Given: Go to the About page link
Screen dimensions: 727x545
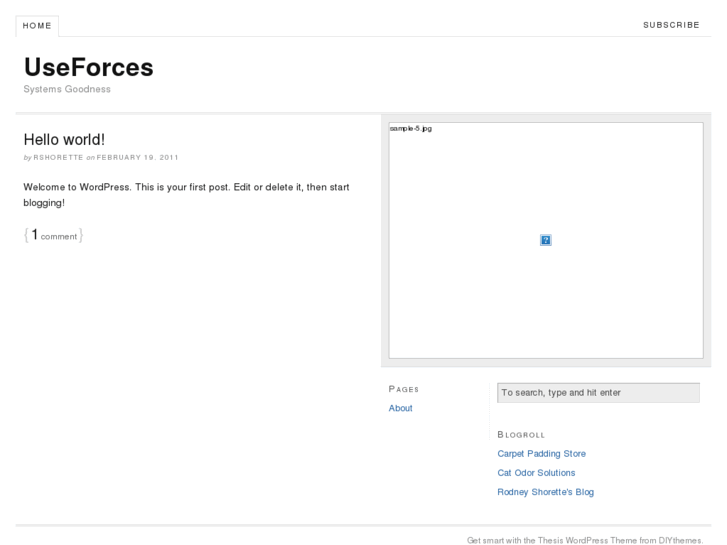Looking at the screenshot, I should pos(400,408).
